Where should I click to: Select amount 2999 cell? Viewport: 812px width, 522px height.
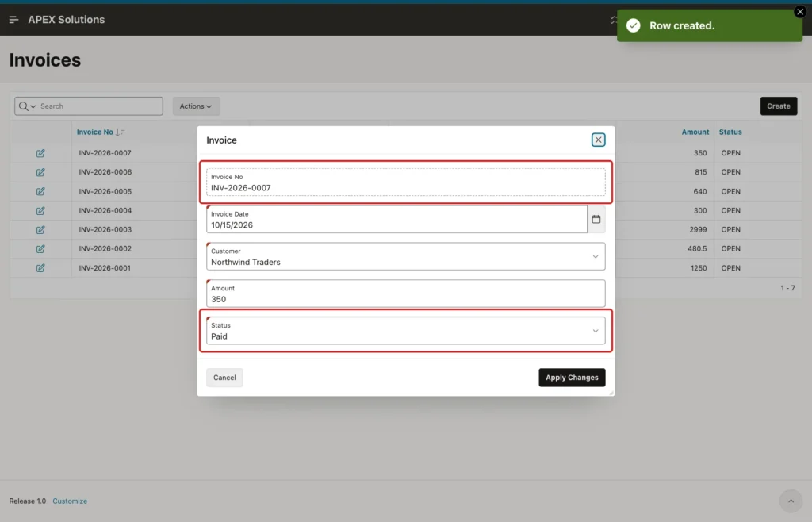[x=698, y=230]
